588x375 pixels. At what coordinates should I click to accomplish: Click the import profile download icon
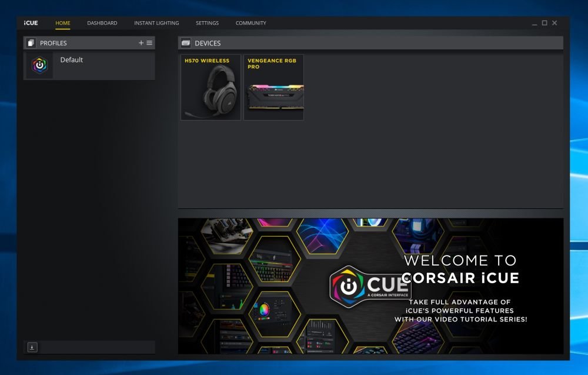pyautogui.click(x=32, y=347)
